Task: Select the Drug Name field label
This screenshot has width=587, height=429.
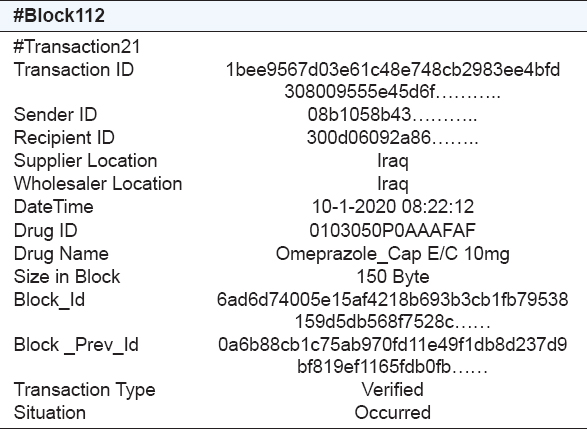Action: 61,254
